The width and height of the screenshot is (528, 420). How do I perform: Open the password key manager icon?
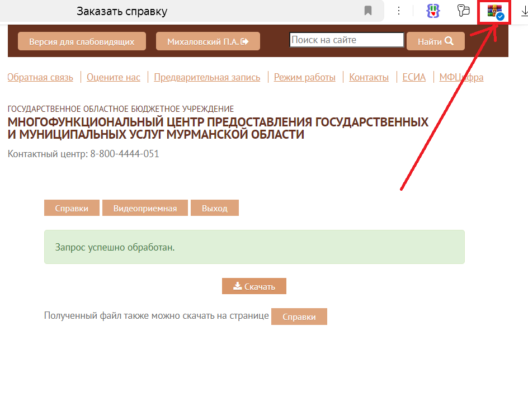pyautogui.click(x=463, y=11)
